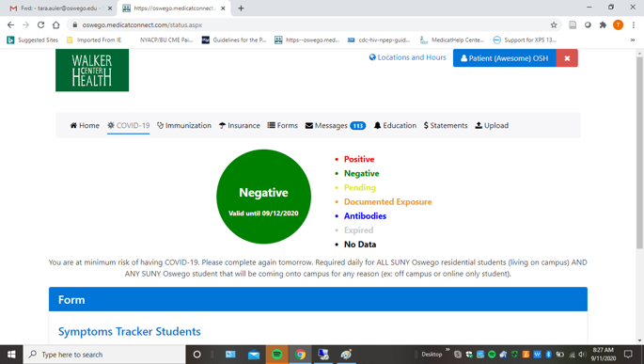Click the Form section header
Viewport: 644px width, 364px height.
[318, 299]
